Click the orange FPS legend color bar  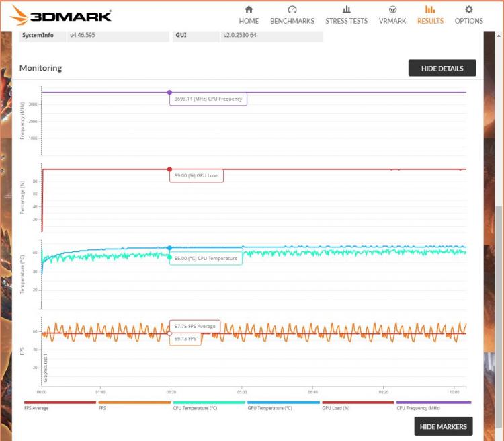(134, 403)
